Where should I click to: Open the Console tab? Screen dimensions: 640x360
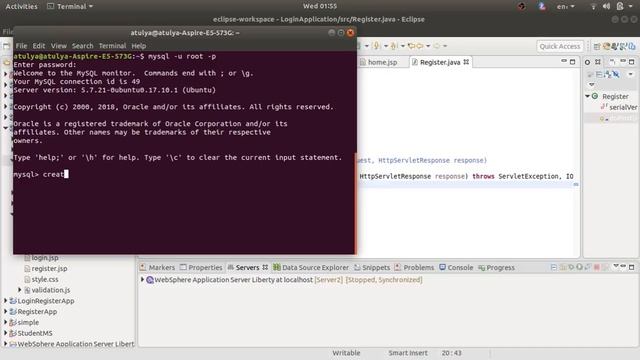coord(456,268)
